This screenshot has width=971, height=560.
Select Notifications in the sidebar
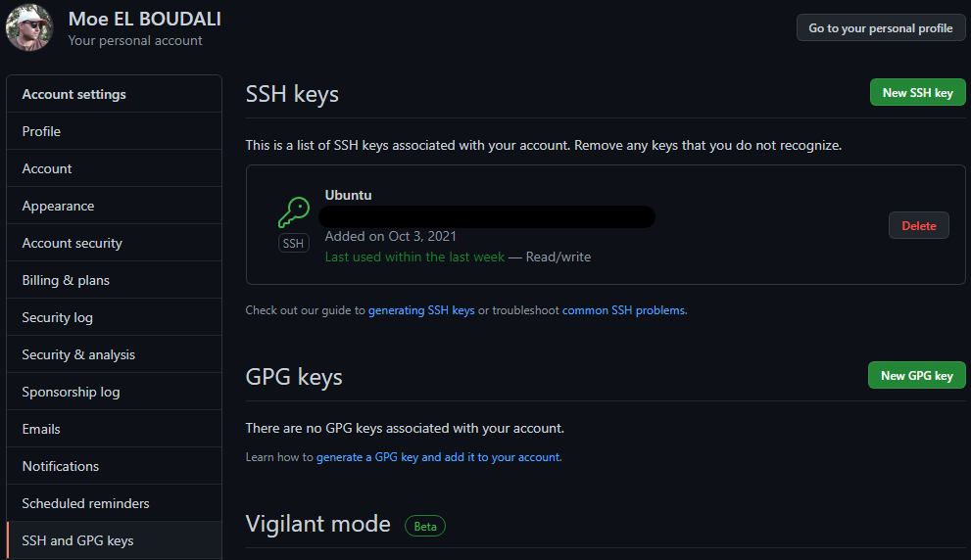(x=61, y=466)
